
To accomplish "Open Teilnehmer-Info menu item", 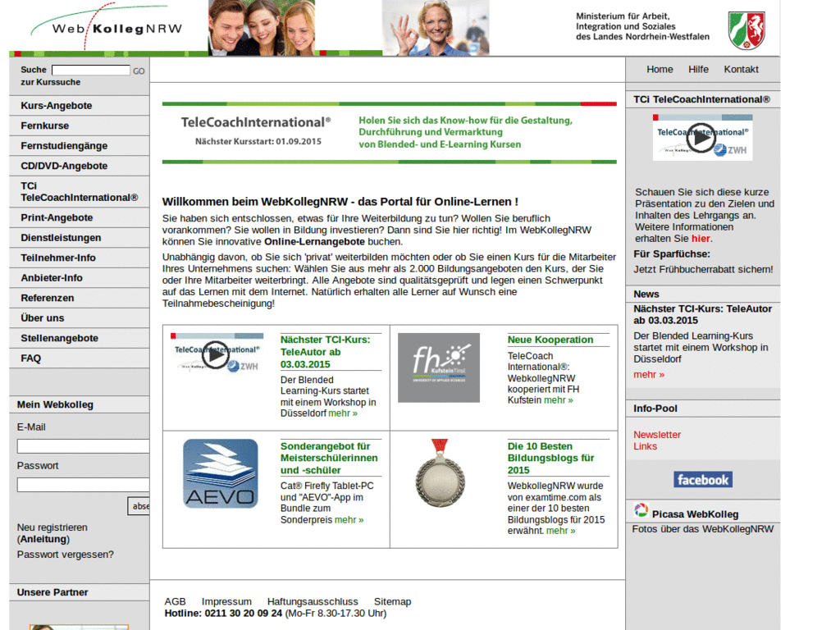I will pos(80,258).
